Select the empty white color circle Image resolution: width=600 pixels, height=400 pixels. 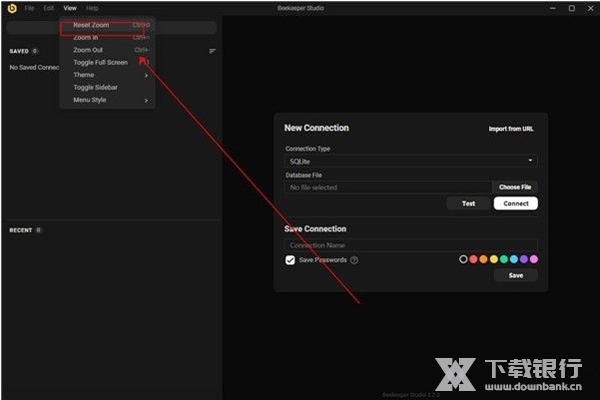[x=463, y=259]
